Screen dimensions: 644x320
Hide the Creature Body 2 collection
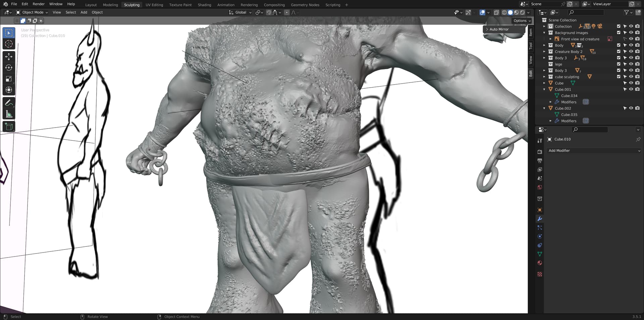631,52
